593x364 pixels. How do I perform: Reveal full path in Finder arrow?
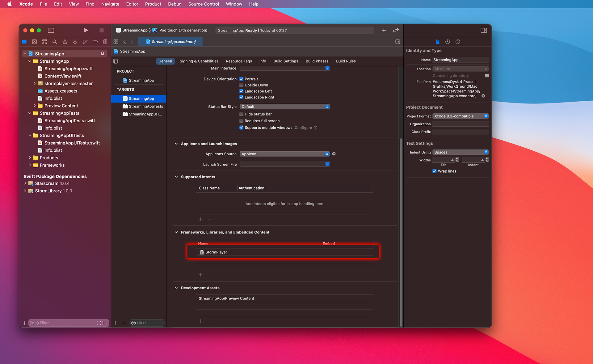(x=483, y=96)
